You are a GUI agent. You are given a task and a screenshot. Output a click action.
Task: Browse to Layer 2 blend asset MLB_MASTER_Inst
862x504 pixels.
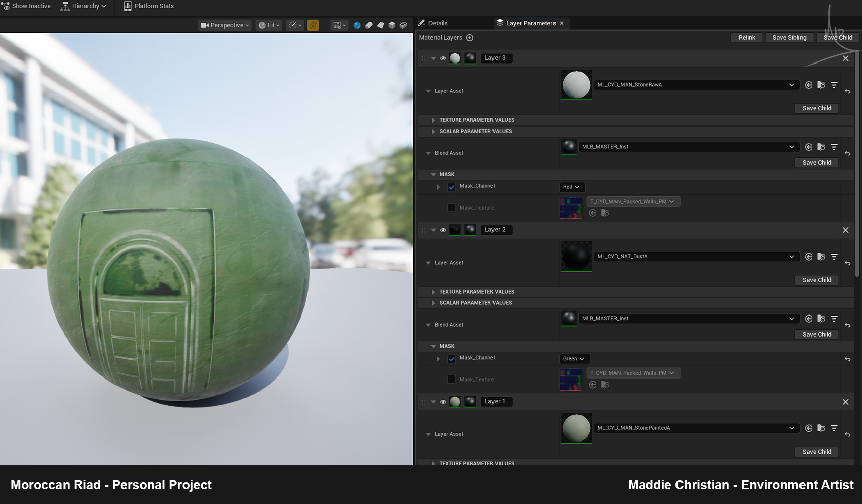pos(821,319)
